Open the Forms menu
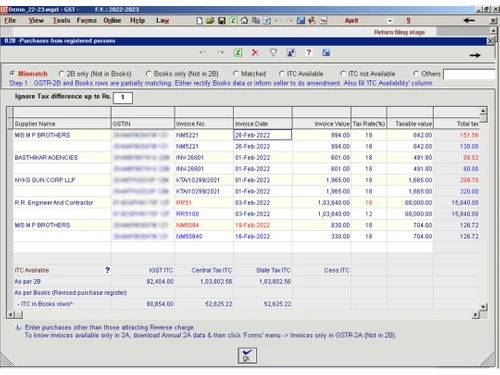This screenshot has height=375, width=500. click(x=87, y=21)
